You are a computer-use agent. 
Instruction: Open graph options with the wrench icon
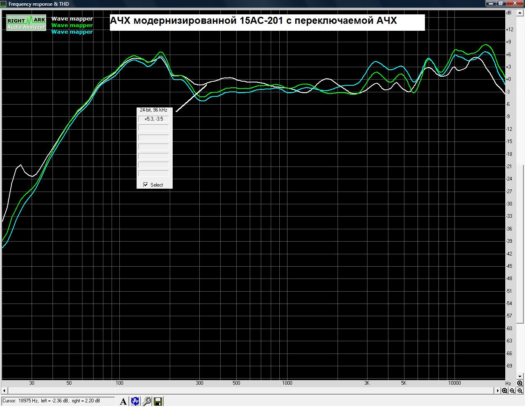coord(146,402)
